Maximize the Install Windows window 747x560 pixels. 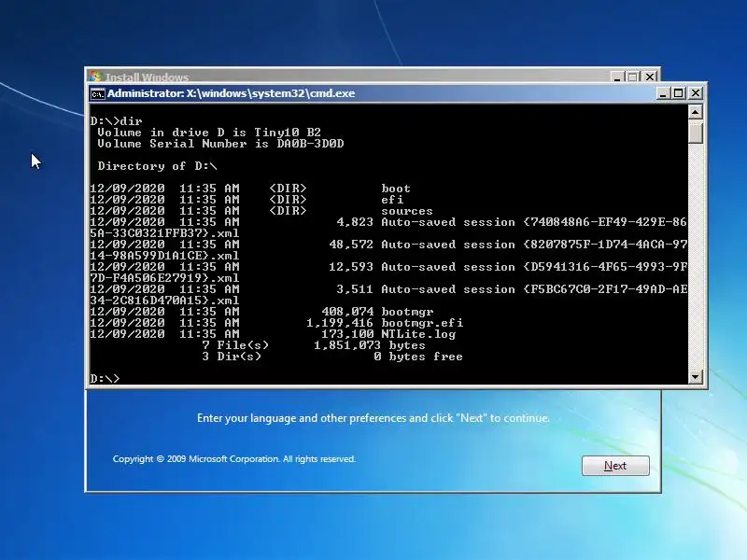coord(633,77)
